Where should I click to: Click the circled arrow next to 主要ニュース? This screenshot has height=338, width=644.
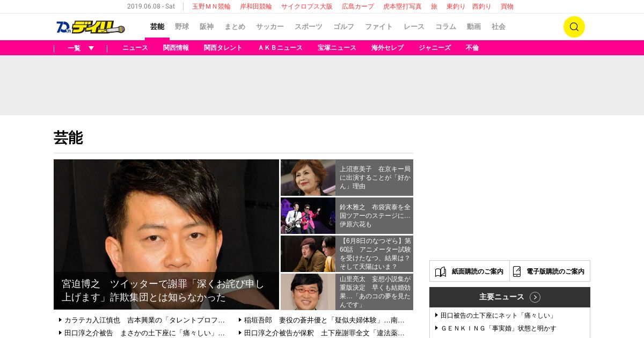click(535, 297)
